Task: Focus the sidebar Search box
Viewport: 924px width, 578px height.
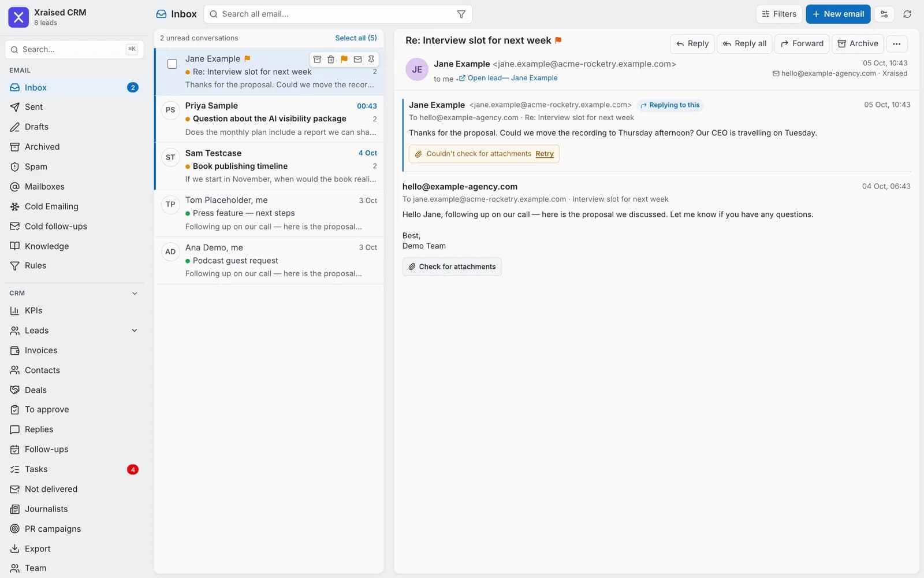Action: coord(74,49)
